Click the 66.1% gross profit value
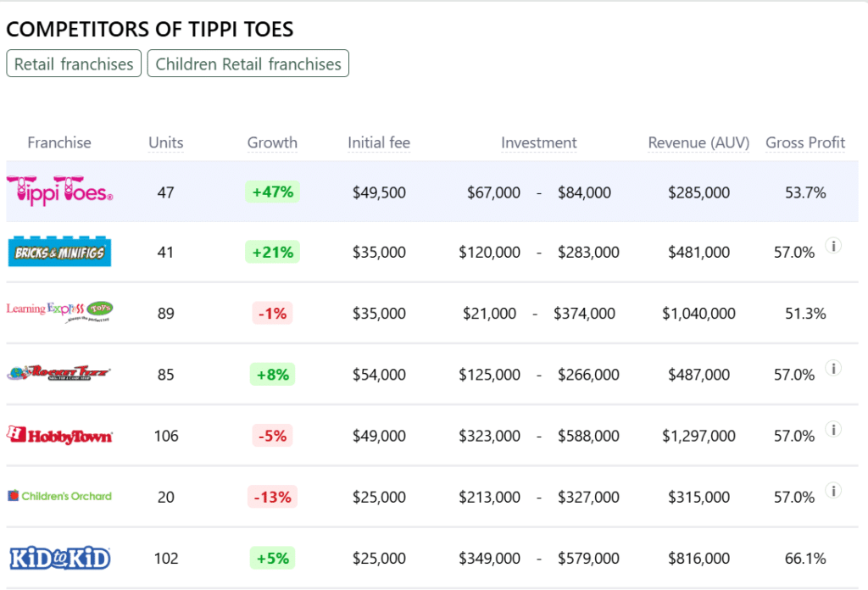868x590 pixels. (805, 559)
